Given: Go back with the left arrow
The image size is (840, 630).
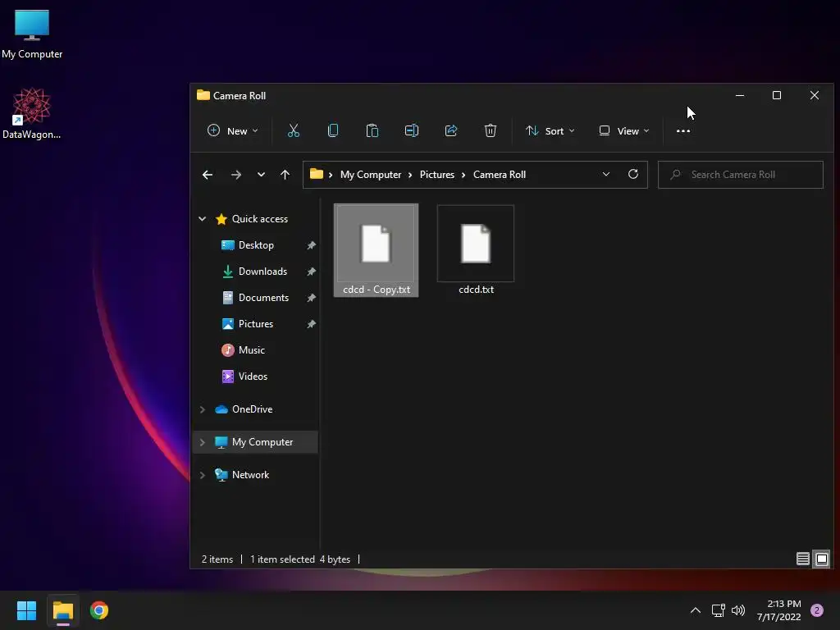Looking at the screenshot, I should point(208,175).
